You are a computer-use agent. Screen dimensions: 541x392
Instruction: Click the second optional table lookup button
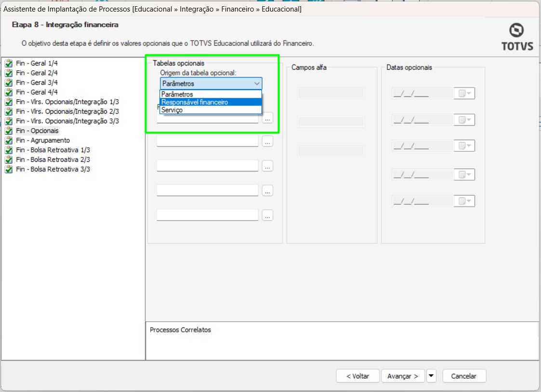267,142
